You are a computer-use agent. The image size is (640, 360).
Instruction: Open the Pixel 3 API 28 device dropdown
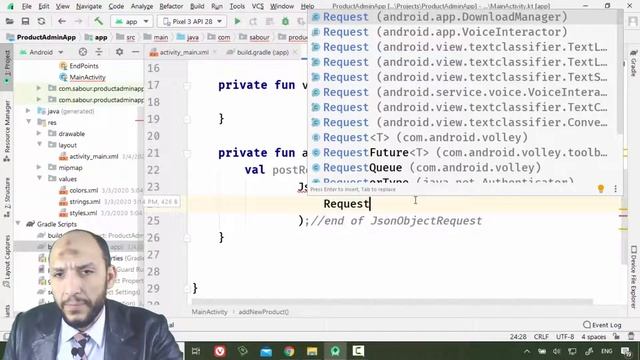191,21
